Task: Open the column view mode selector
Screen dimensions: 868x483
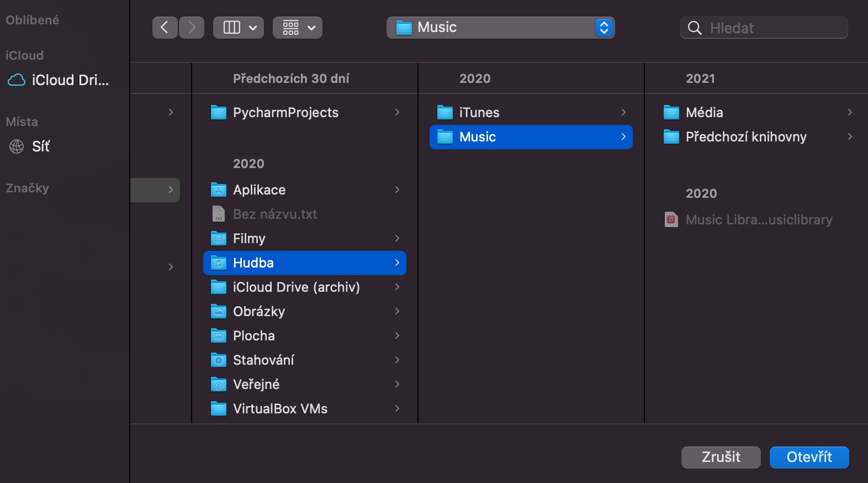Action: (x=239, y=28)
